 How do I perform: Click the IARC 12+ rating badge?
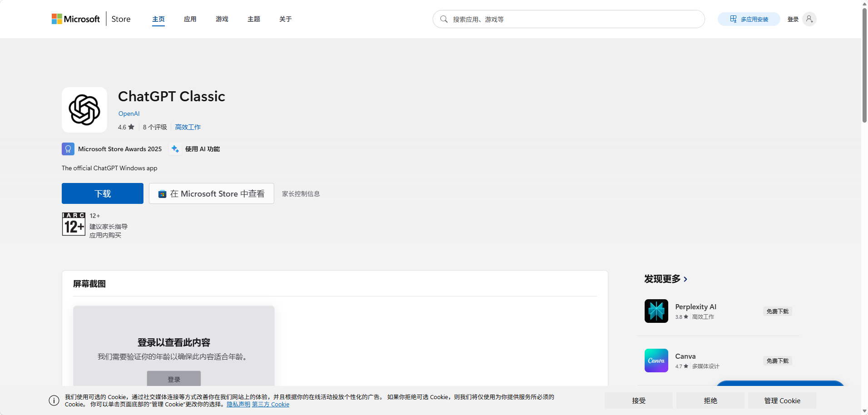[74, 224]
